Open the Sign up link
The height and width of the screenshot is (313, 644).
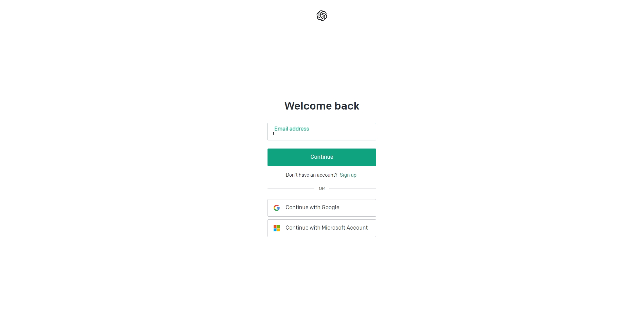[348, 175]
